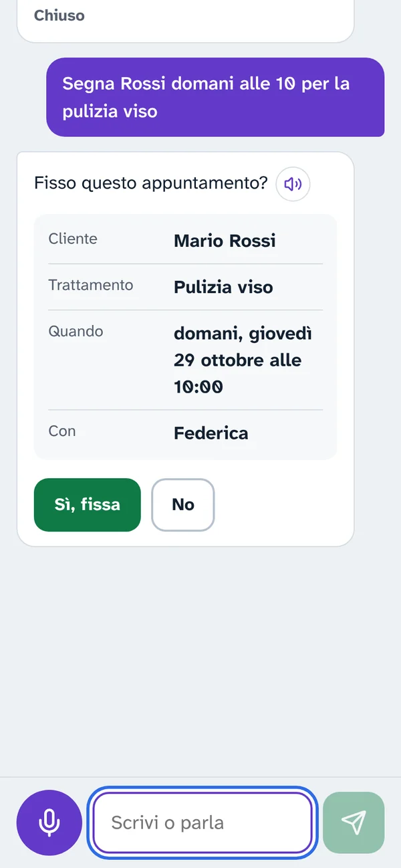The height and width of the screenshot is (868, 401).
Task: Play audio of the appointment question
Action: [x=293, y=184]
